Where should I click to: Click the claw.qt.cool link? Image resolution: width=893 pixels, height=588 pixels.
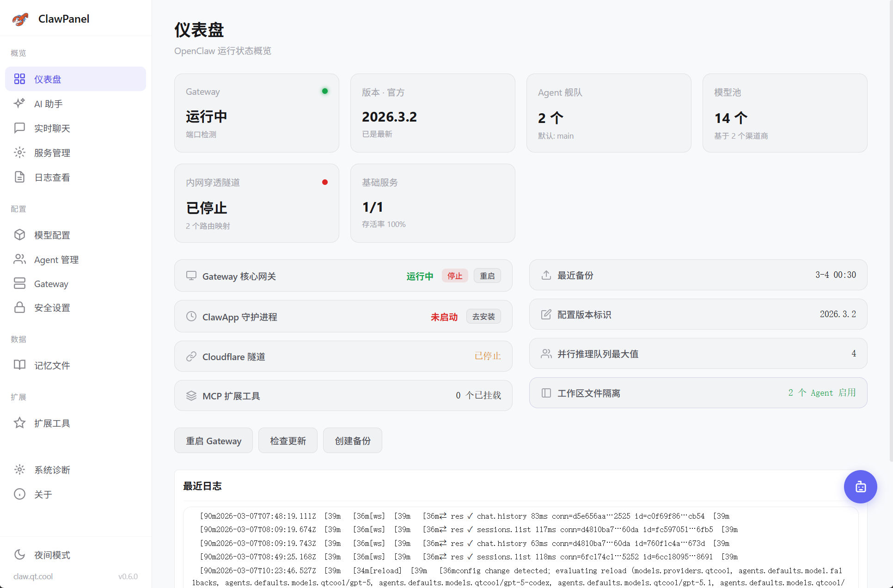pyautogui.click(x=33, y=576)
